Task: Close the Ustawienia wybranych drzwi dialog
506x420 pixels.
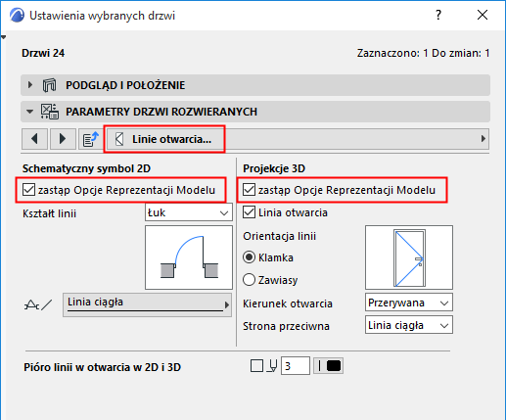Action: click(483, 15)
